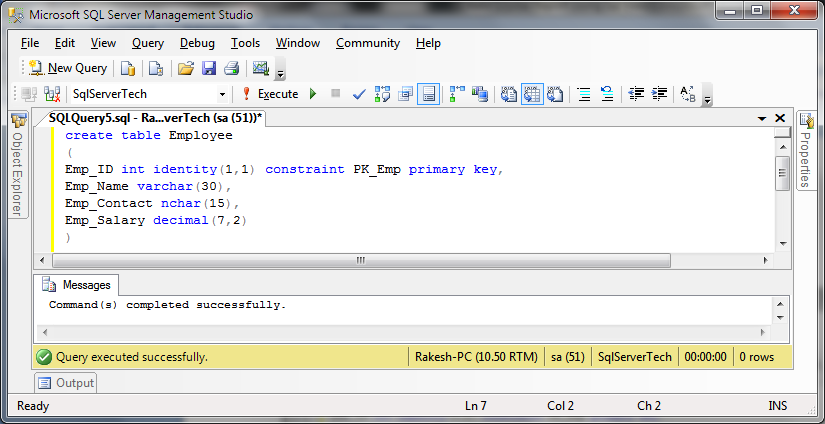The image size is (825, 424).
Task: Parse query with blue checkmark
Action: [x=359, y=95]
